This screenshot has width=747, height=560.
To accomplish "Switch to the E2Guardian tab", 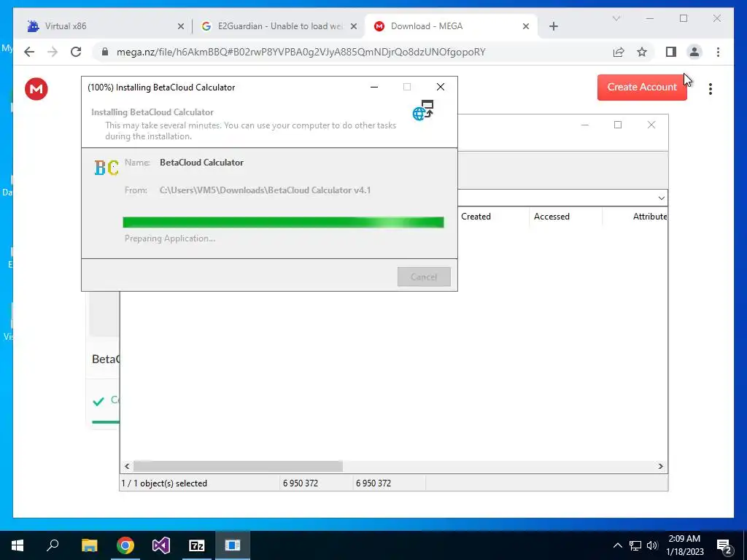I will [280, 26].
